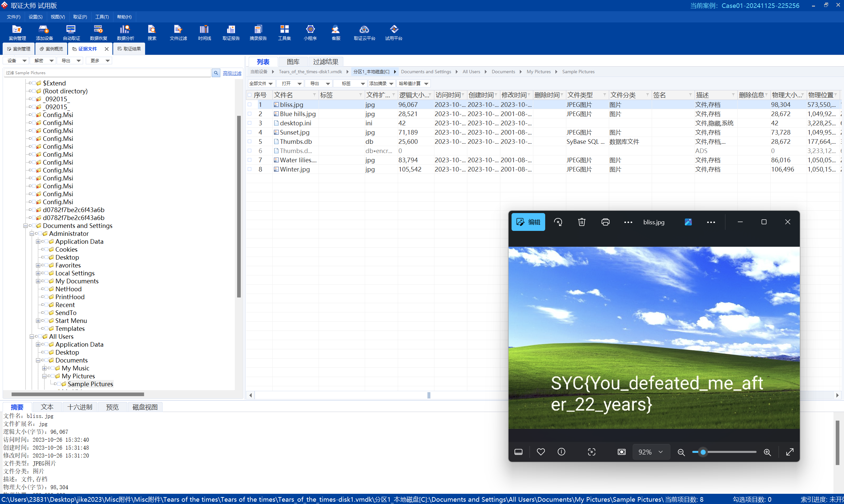844x504 pixels.
Task: Add bliss.jpg to favorites with heart icon
Action: 541,452
